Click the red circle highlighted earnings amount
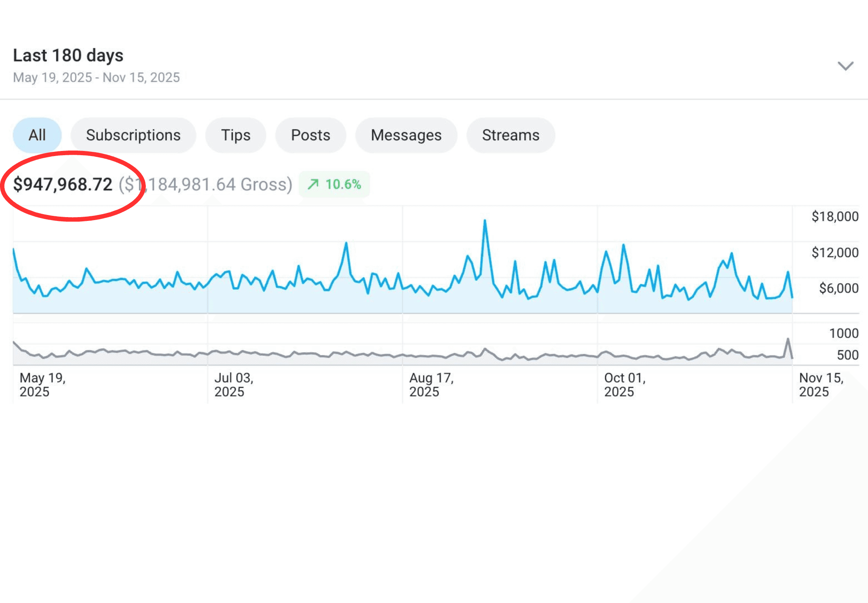Image resolution: width=868 pixels, height=603 pixels. [64, 184]
